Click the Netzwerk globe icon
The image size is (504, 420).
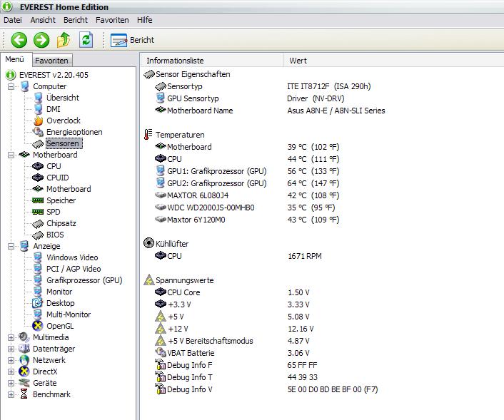tap(24, 360)
